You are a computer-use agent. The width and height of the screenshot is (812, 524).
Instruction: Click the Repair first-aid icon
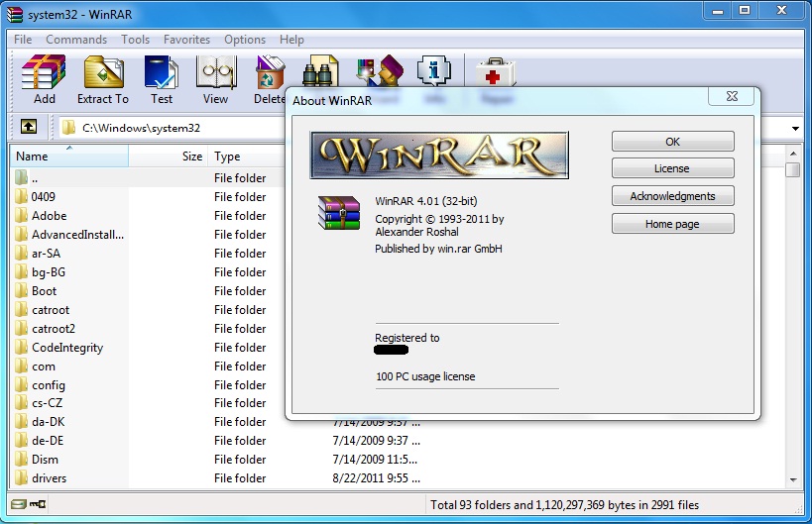click(x=496, y=71)
